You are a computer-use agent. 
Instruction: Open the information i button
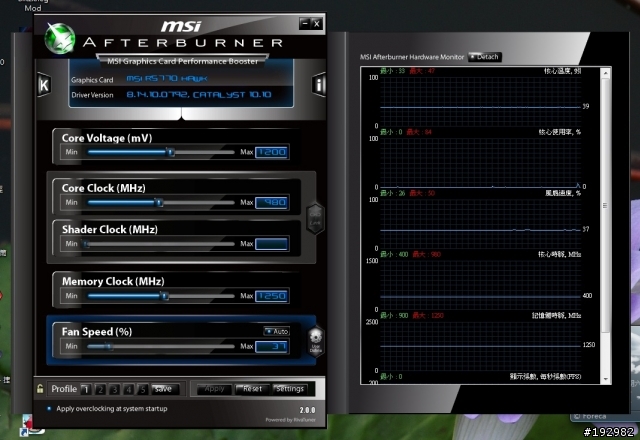pos(319,85)
